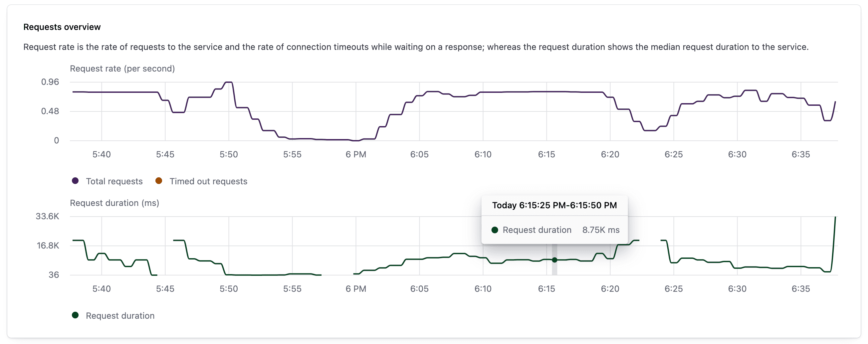
Task: Click the duration spike at chart's right edge
Action: tap(835, 218)
